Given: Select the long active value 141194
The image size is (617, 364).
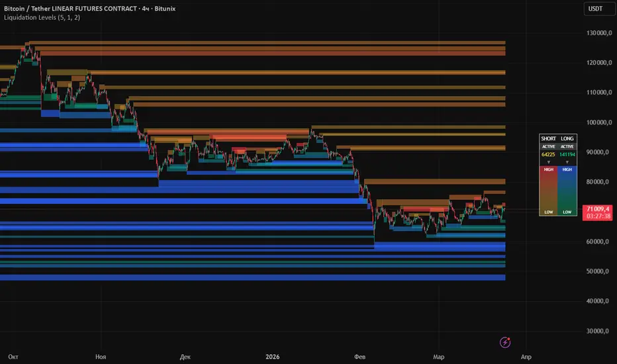Looking at the screenshot, I should tap(567, 155).
